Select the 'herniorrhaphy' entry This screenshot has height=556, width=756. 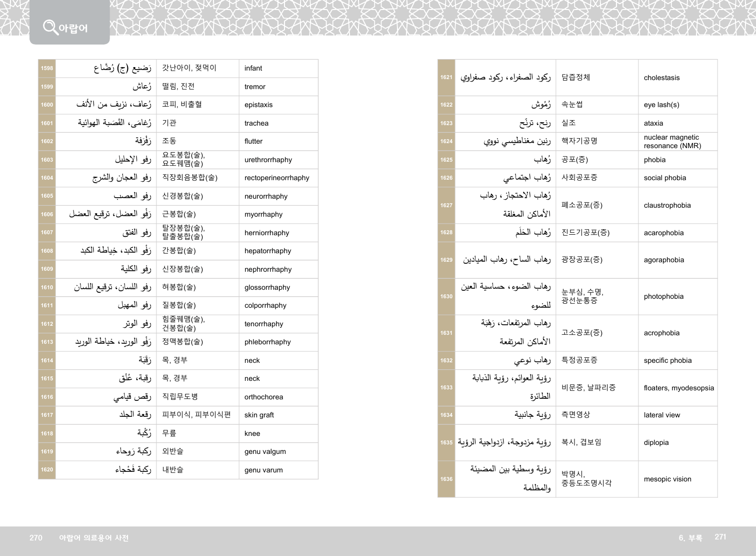click(266, 233)
